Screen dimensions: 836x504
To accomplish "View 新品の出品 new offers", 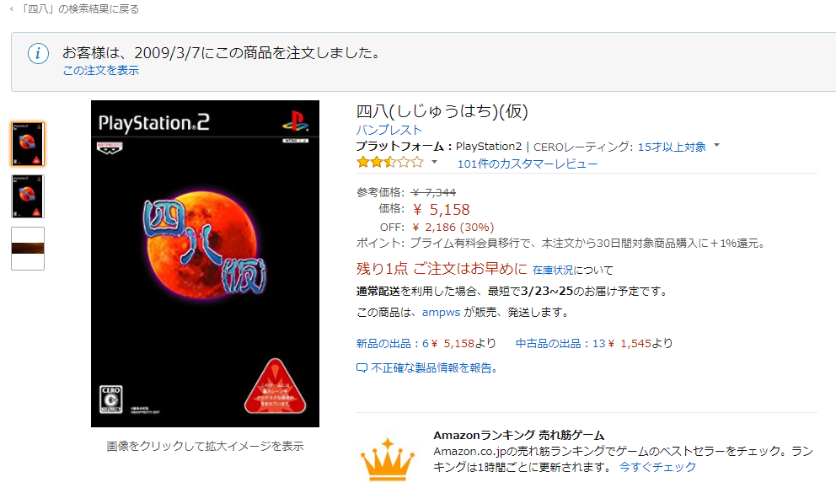I will tap(426, 344).
